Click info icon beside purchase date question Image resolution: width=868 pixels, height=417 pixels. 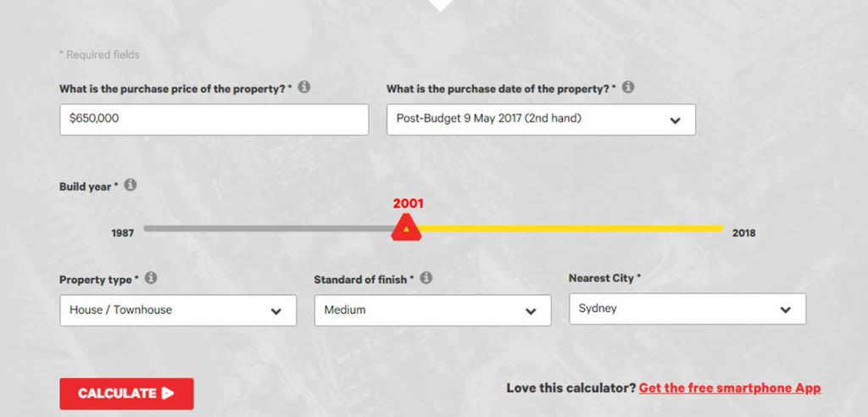tap(628, 87)
